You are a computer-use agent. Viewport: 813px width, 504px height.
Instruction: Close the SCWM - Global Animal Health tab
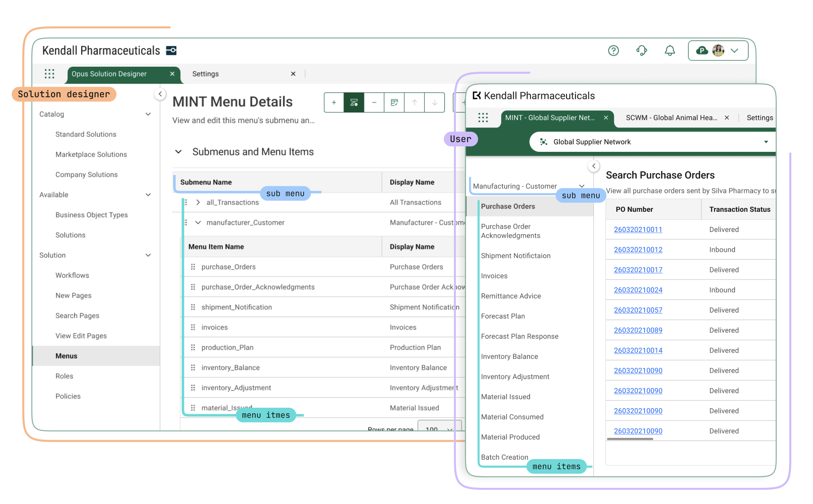727,118
